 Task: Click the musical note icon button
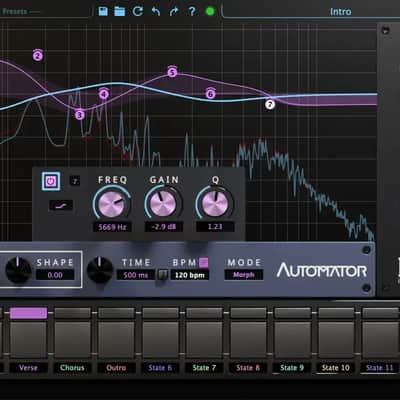pyautogui.click(x=75, y=181)
